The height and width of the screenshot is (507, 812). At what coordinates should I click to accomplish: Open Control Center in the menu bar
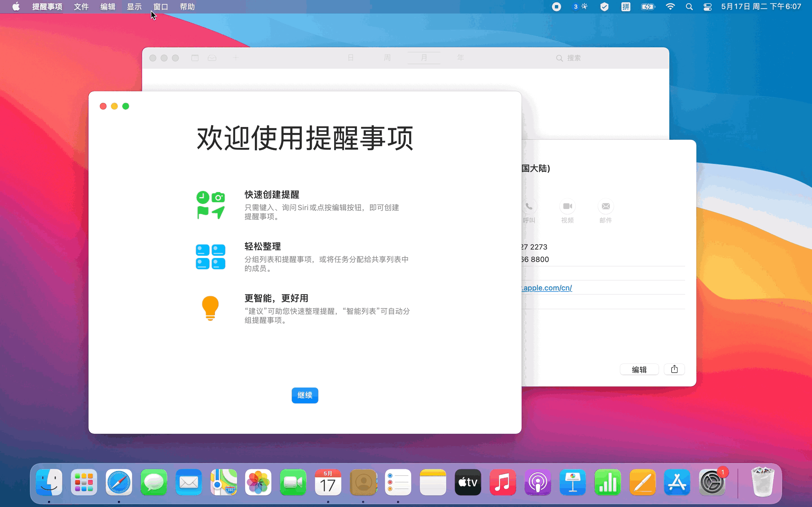pos(707,7)
